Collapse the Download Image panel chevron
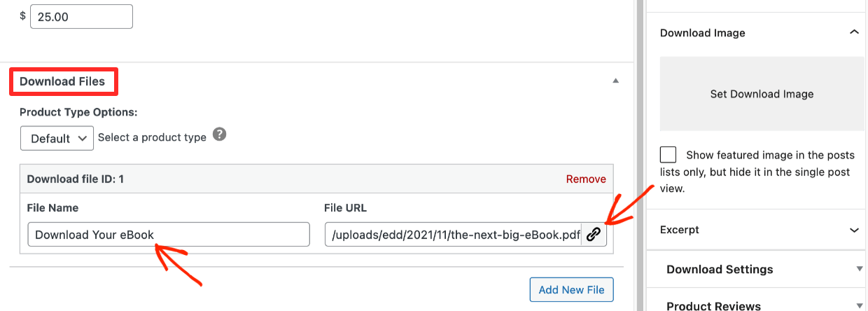This screenshot has width=868, height=311. click(x=853, y=32)
